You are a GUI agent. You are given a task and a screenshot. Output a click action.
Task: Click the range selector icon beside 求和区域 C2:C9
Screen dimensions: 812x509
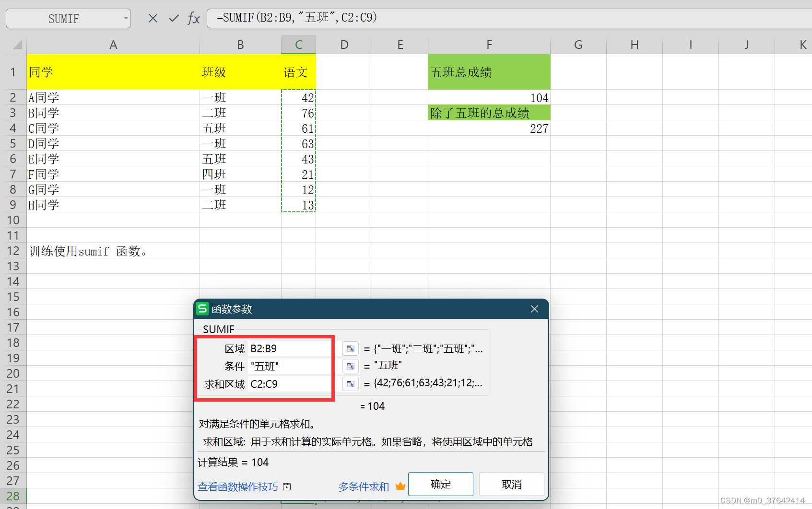point(350,383)
